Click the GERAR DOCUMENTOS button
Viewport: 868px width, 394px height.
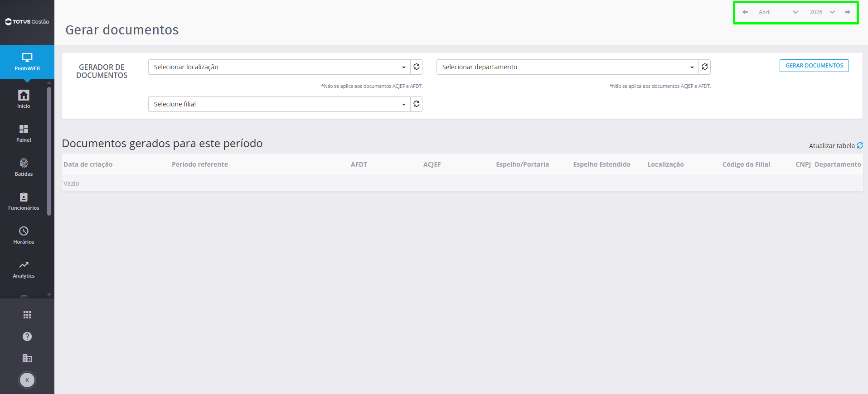[814, 66]
